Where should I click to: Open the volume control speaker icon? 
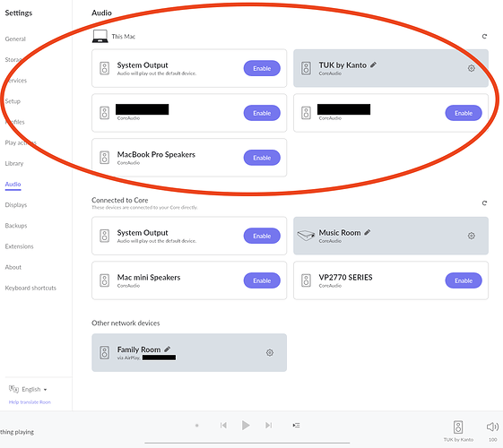[x=492, y=426]
